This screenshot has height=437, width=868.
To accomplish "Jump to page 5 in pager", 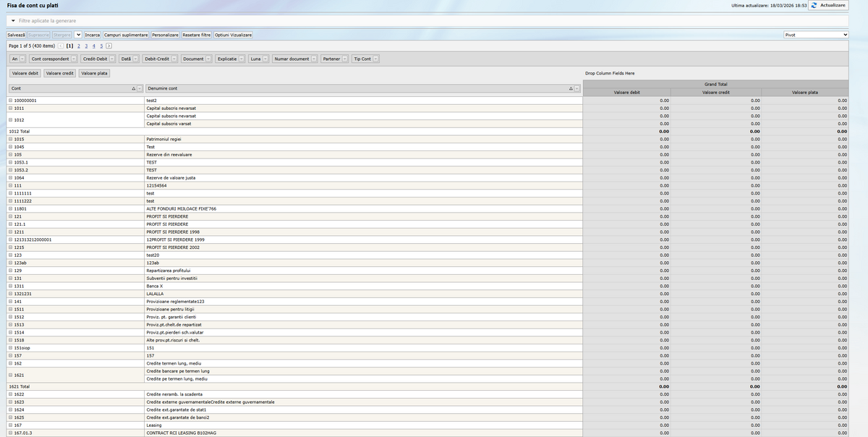I will tap(101, 46).
